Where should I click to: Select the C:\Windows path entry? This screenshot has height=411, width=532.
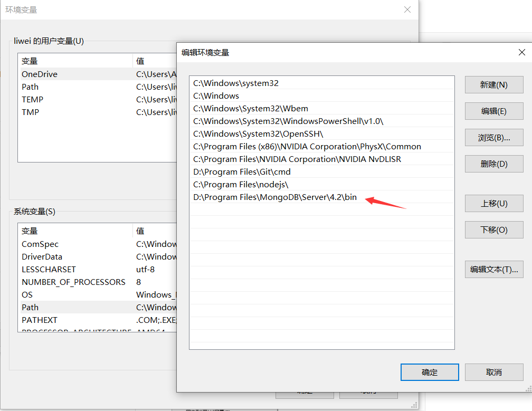(x=321, y=95)
